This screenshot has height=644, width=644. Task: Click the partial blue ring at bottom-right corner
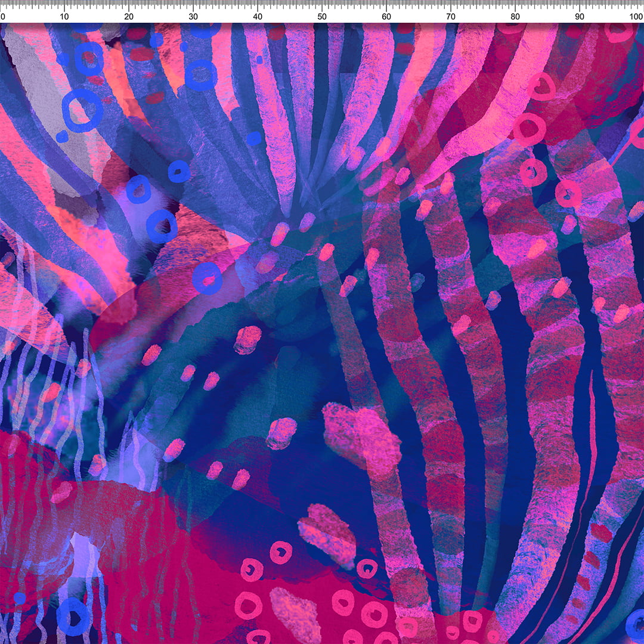[x=636, y=624]
